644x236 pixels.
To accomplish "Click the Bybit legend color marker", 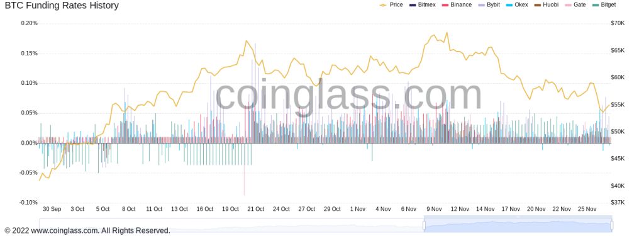I will pos(481,5).
